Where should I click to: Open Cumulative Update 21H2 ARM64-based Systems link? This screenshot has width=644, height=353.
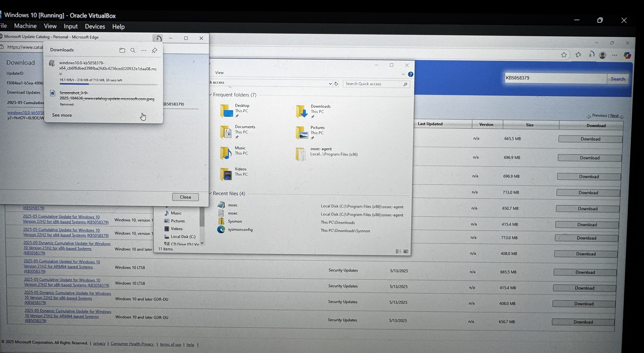[x=62, y=266]
